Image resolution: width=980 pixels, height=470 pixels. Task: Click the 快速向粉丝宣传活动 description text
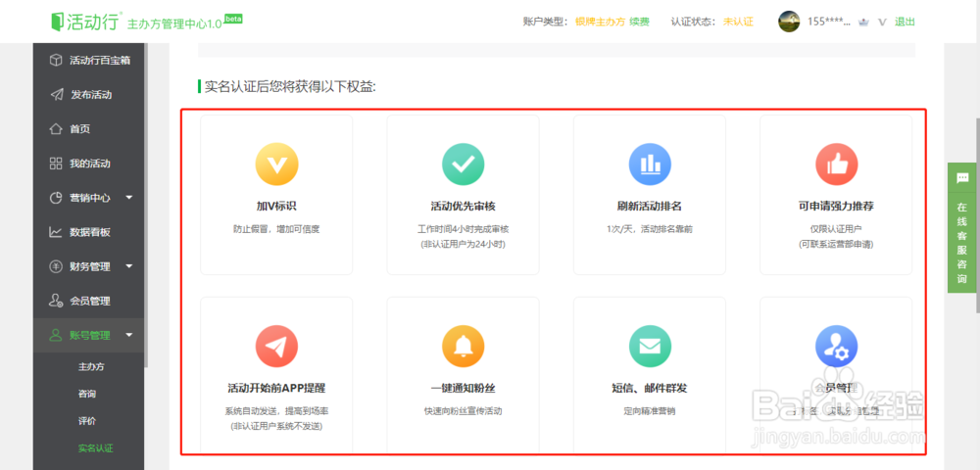(464, 411)
